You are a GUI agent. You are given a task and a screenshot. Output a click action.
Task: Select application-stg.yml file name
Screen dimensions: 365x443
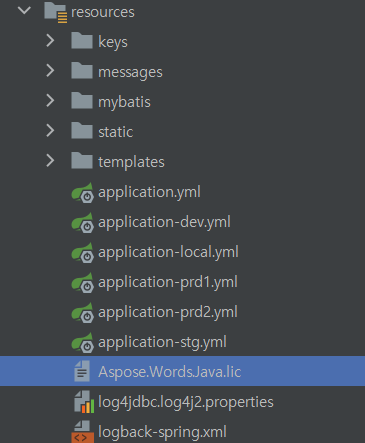pos(162,342)
